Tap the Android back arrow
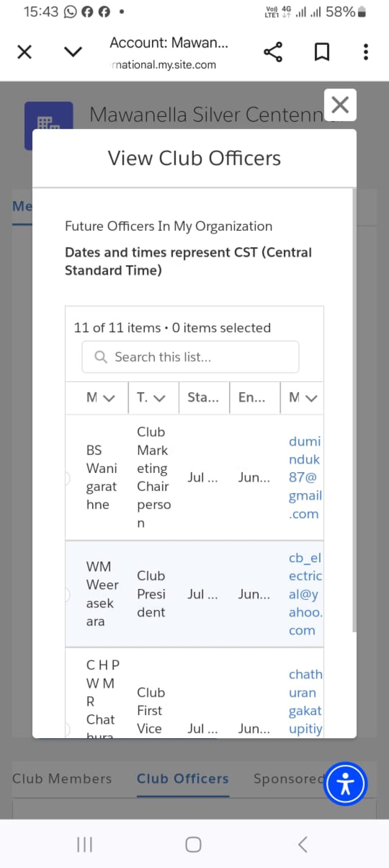Image resolution: width=389 pixels, height=868 pixels. pos(302,845)
